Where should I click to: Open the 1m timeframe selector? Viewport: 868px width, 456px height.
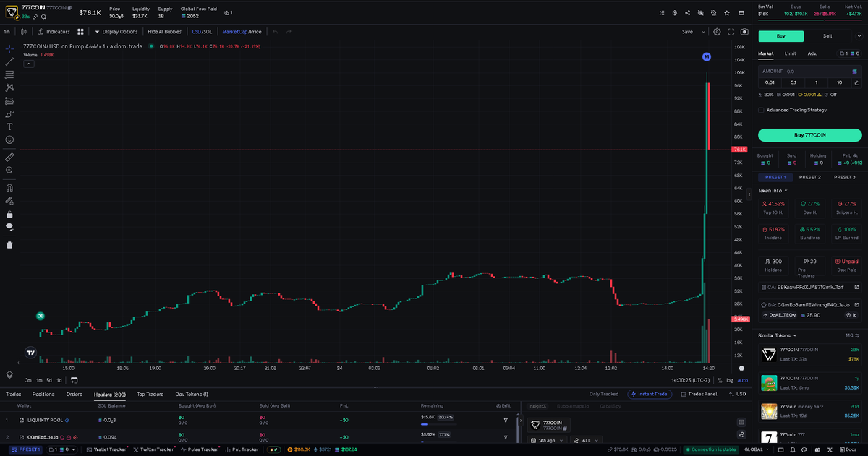point(7,32)
